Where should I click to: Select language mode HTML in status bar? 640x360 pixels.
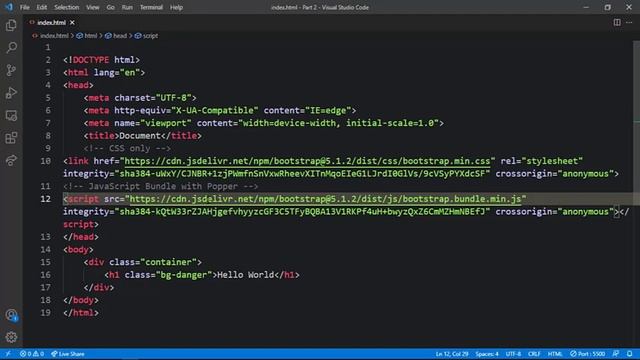[555, 354]
